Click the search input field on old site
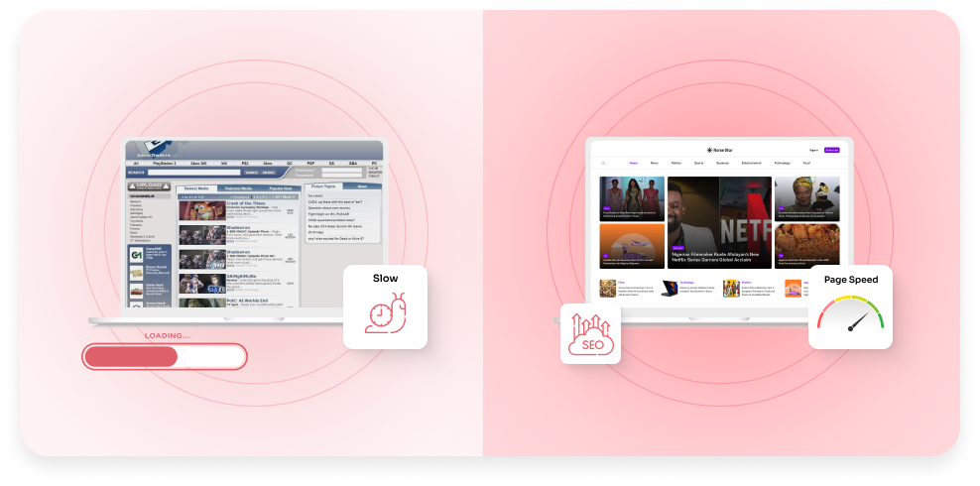Image resolution: width=980 pixels, height=486 pixels. point(194,173)
